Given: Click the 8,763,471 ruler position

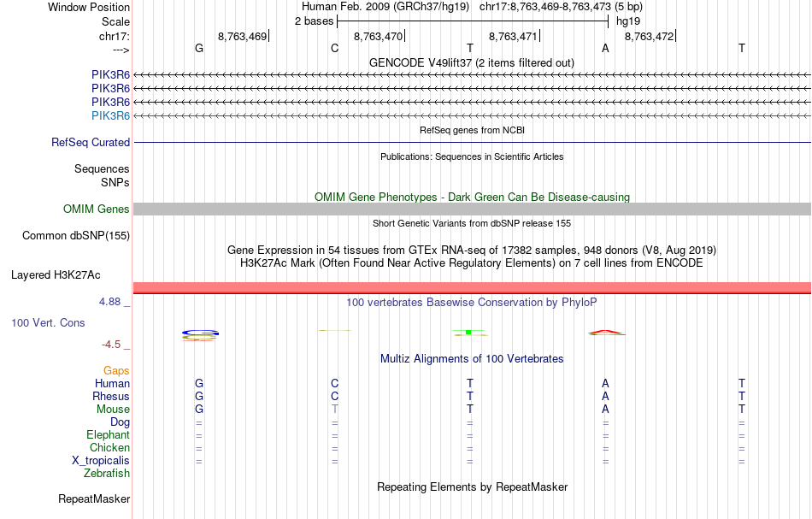Looking at the screenshot, I should click(x=513, y=36).
